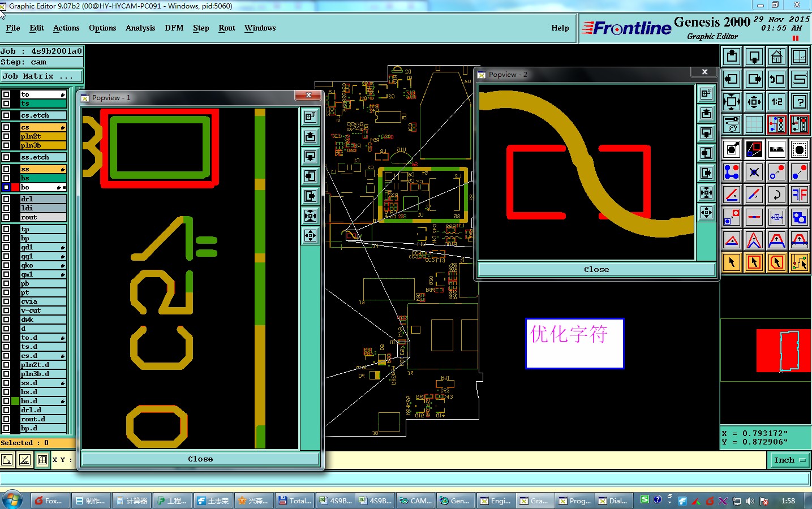Toggle checkbox for layer 'bo'

click(6, 187)
